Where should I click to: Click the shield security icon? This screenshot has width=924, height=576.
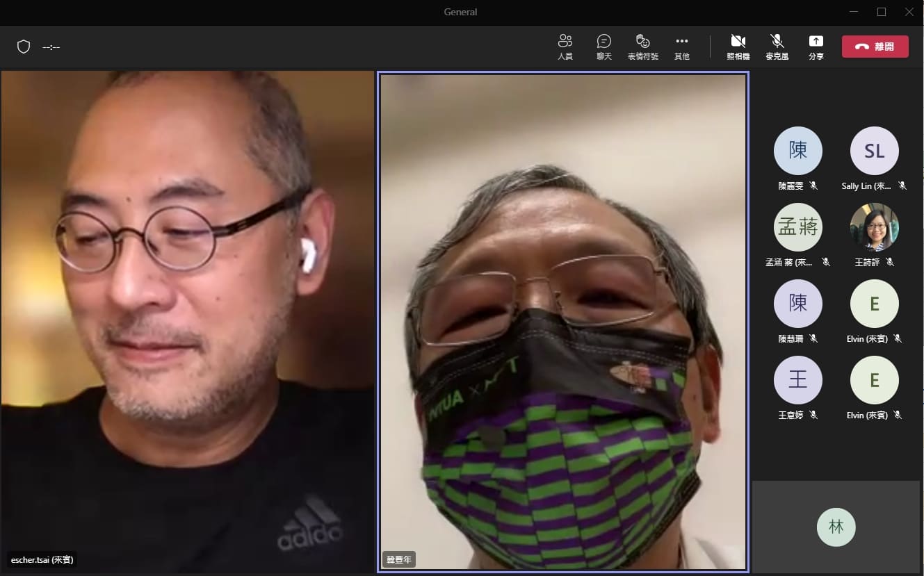pyautogui.click(x=24, y=47)
